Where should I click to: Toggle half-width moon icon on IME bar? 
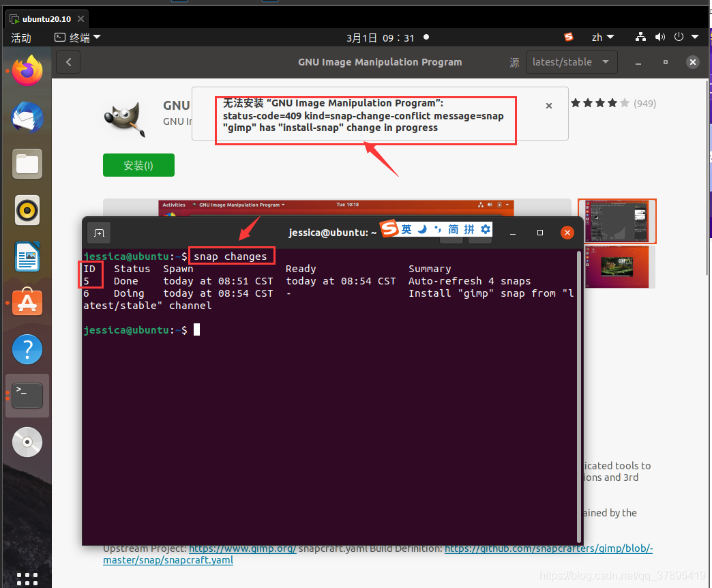[422, 229]
